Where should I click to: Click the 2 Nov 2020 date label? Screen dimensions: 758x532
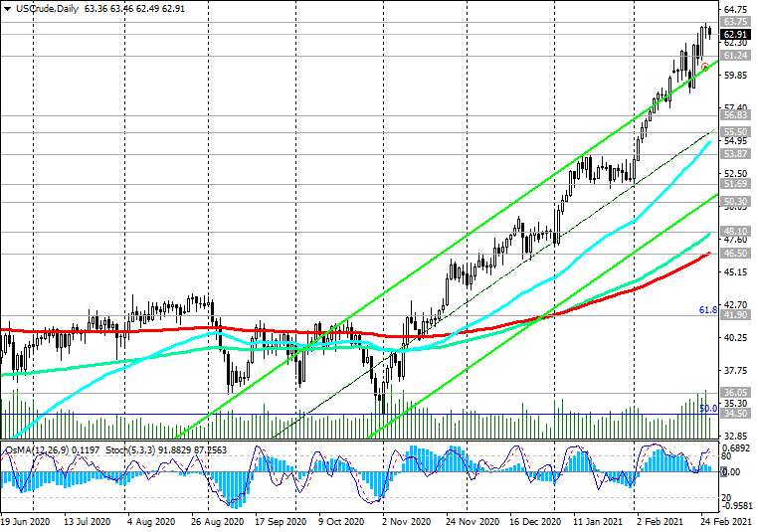(406, 522)
